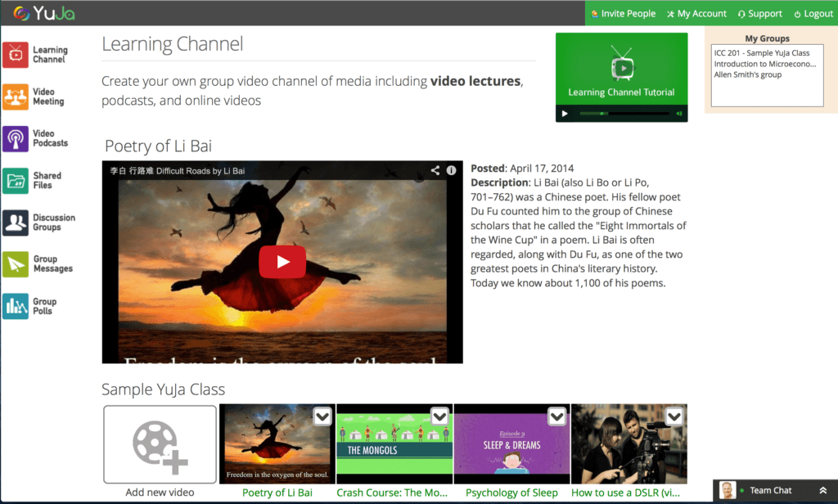Go to Video Podcasts label

click(x=50, y=138)
